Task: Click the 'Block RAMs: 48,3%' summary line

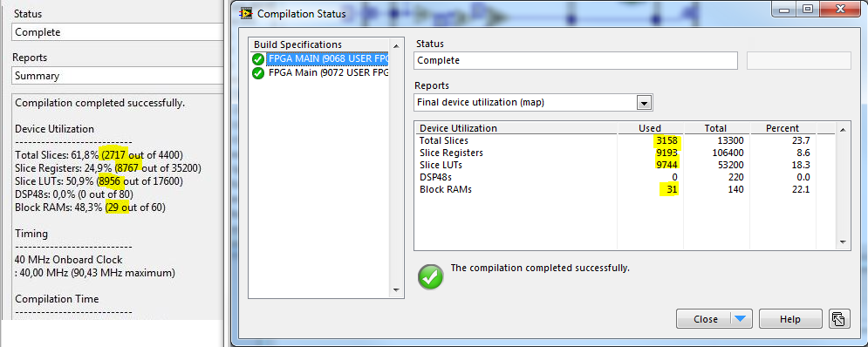Action: 90,208
